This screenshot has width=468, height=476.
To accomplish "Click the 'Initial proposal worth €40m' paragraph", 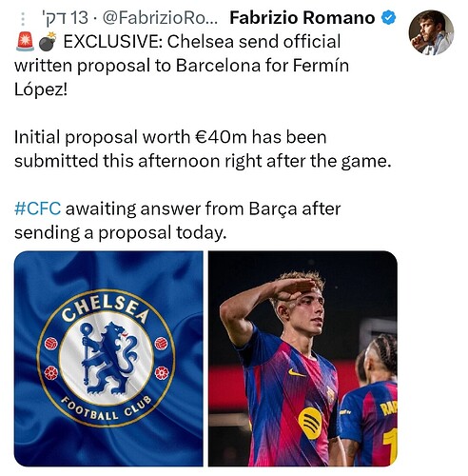I will (x=203, y=149).
